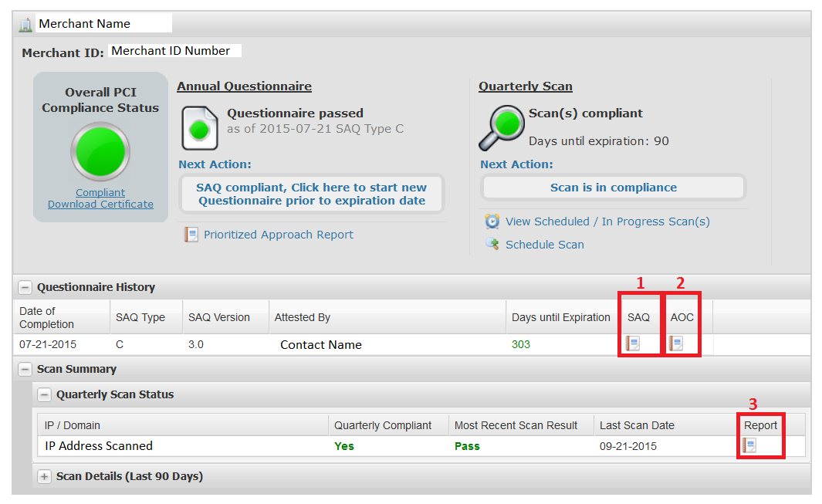
Task: Click the questionnaire passed document icon
Action: click(x=200, y=128)
